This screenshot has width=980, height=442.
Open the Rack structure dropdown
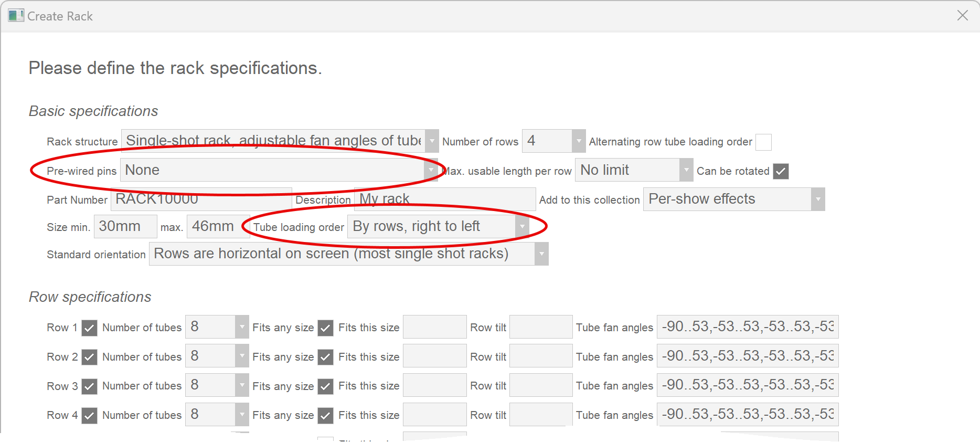coord(431,141)
